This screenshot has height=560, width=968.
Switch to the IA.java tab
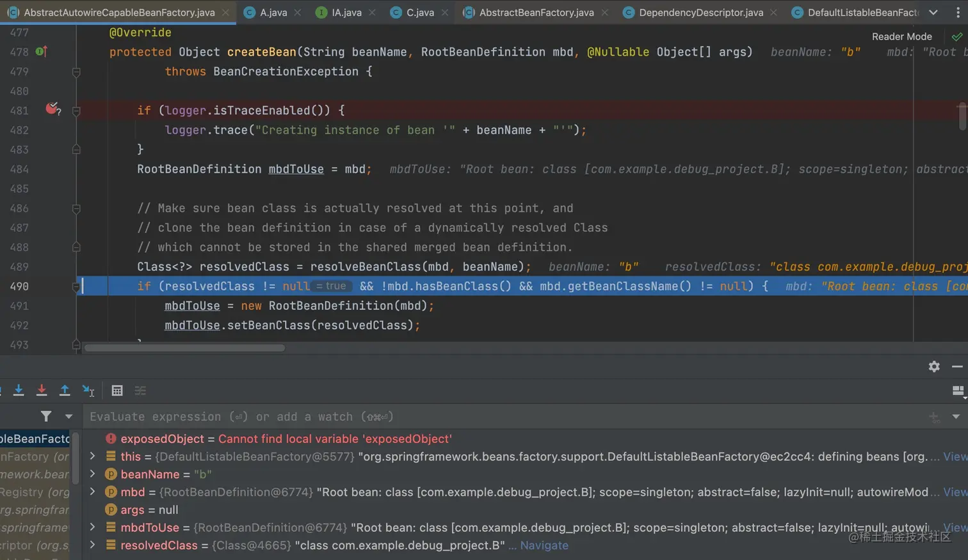tap(346, 12)
